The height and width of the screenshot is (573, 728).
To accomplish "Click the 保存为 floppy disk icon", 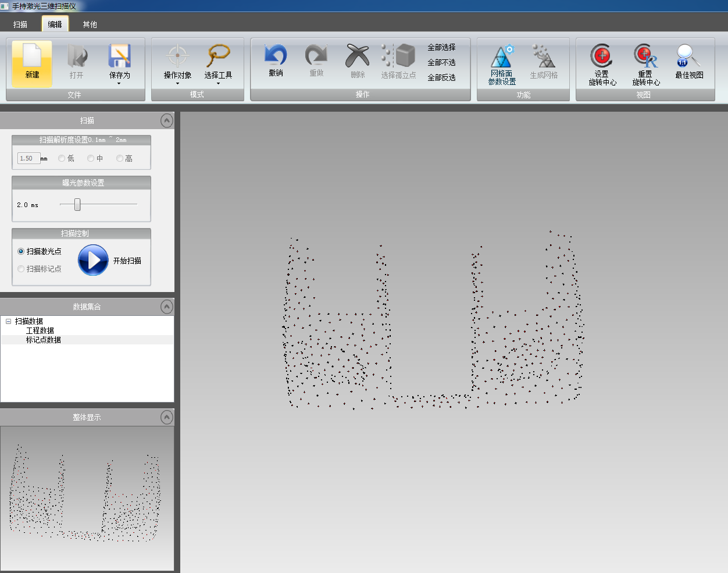I will [x=119, y=56].
